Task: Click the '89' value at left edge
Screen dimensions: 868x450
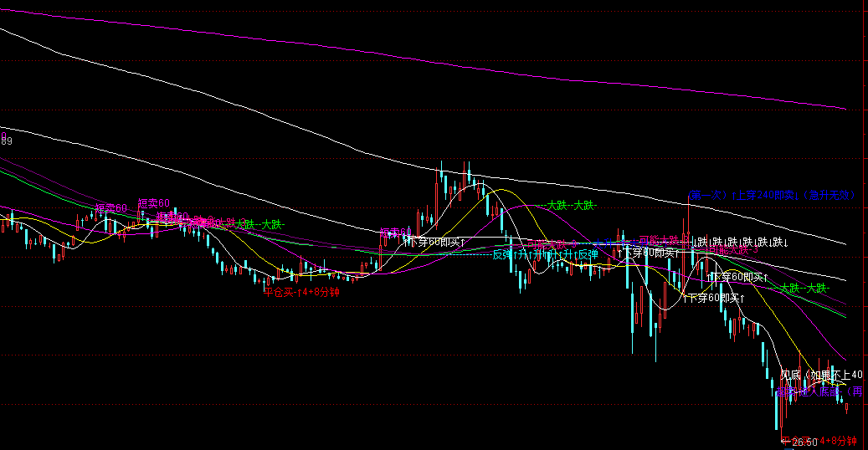Action: 6,141
